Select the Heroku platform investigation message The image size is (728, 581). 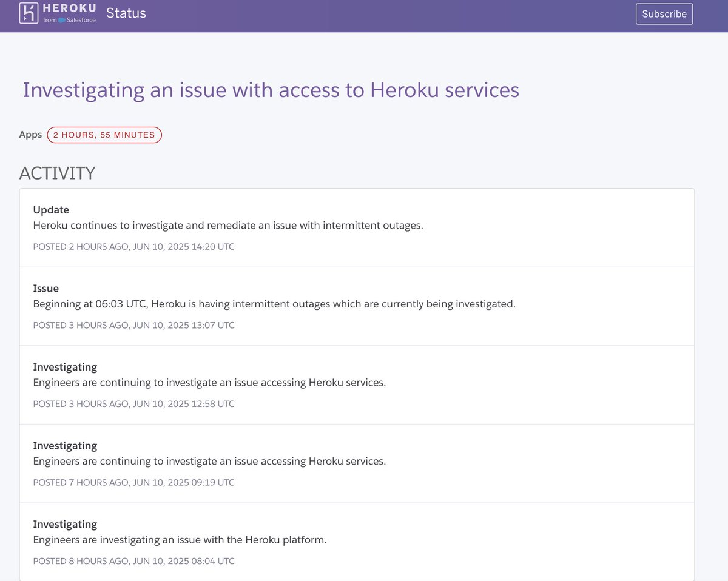[x=180, y=540]
